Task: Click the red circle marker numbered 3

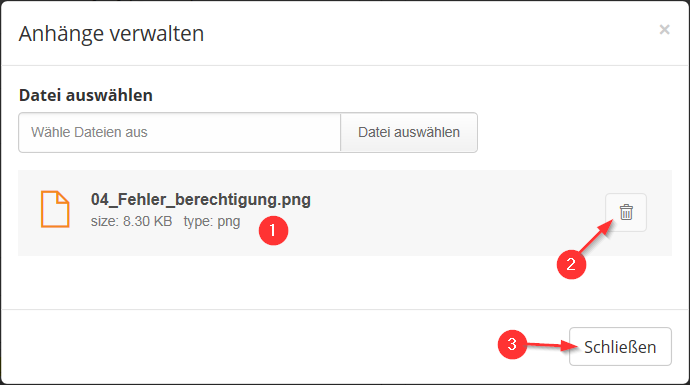Action: coord(512,344)
